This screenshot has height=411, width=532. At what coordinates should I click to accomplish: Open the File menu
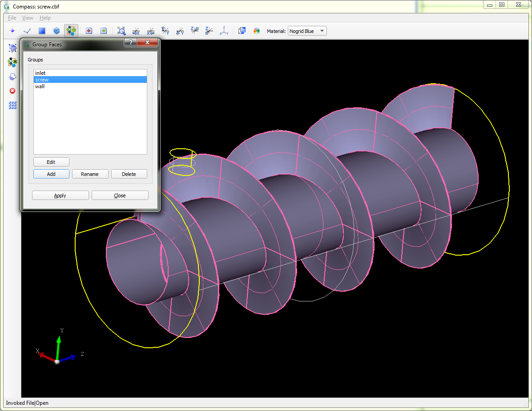click(x=12, y=17)
